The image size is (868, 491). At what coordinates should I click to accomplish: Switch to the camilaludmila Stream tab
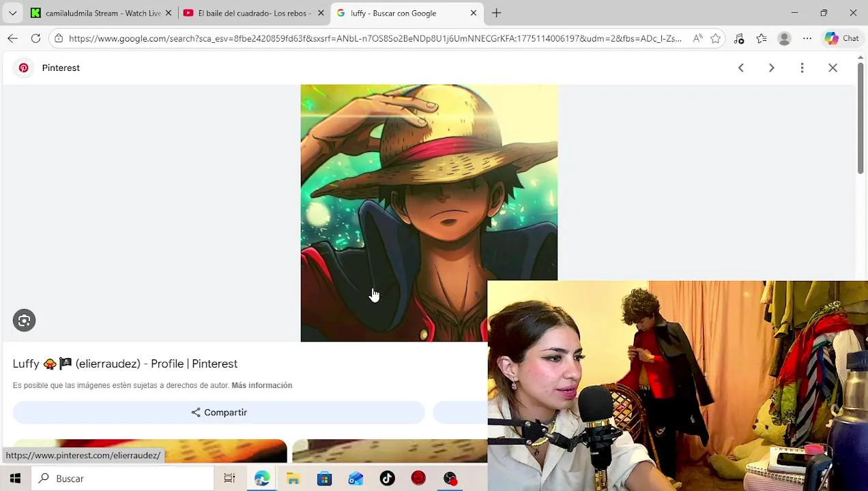click(101, 13)
